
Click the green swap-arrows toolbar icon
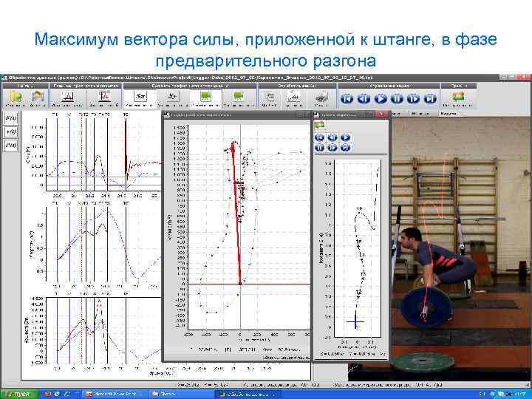(x=458, y=97)
